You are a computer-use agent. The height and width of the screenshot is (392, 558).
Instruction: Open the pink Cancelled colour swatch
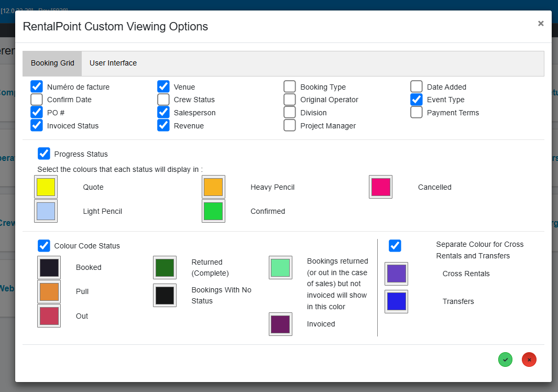pyautogui.click(x=381, y=187)
